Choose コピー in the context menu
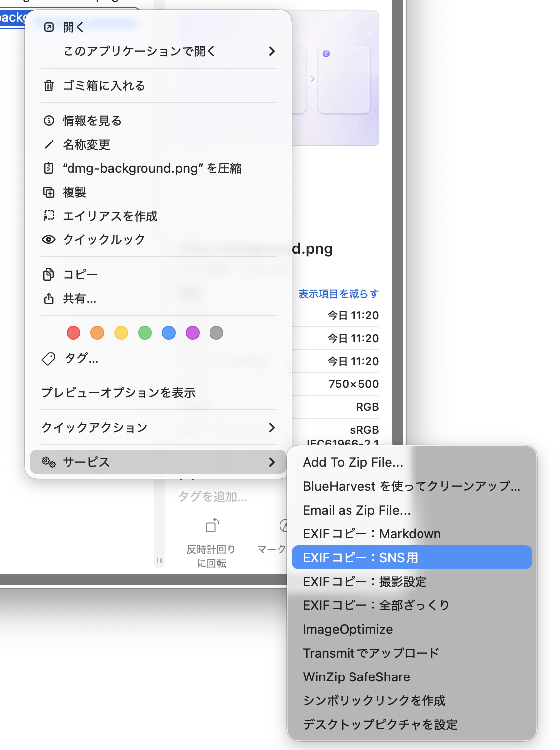560x750 pixels. tap(158, 275)
